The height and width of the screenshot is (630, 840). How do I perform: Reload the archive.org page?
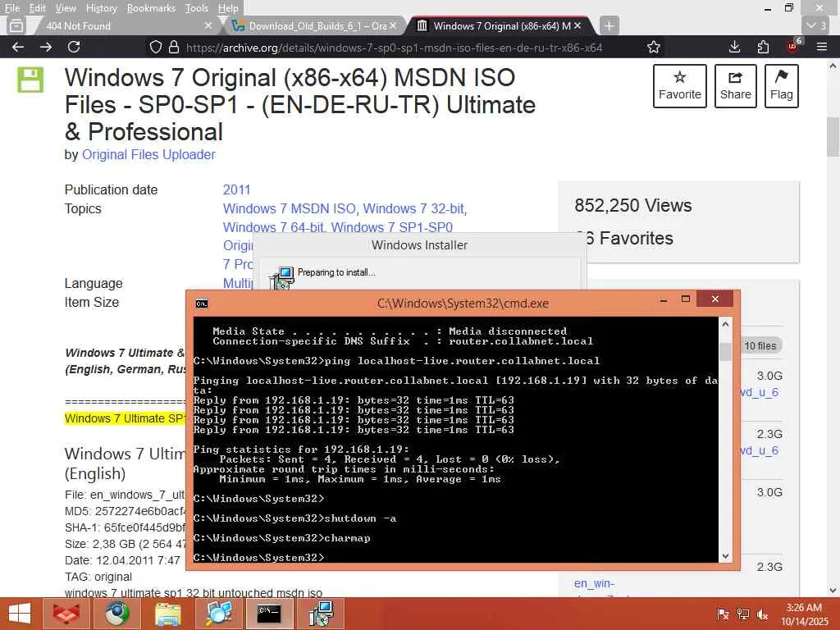pos(74,47)
